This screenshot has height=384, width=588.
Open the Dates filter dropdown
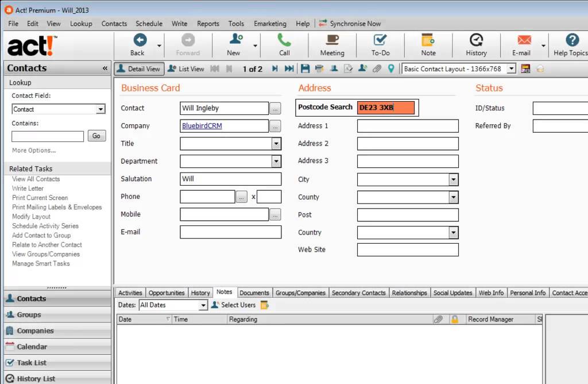203,305
